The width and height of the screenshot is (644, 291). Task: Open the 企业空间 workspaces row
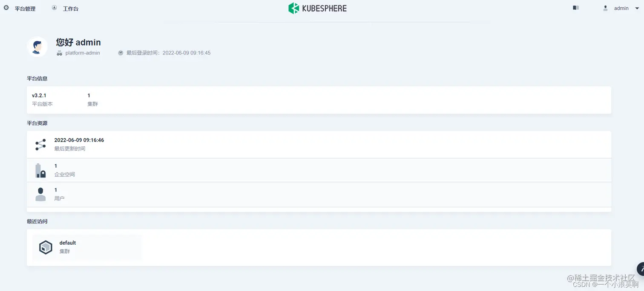(319, 170)
